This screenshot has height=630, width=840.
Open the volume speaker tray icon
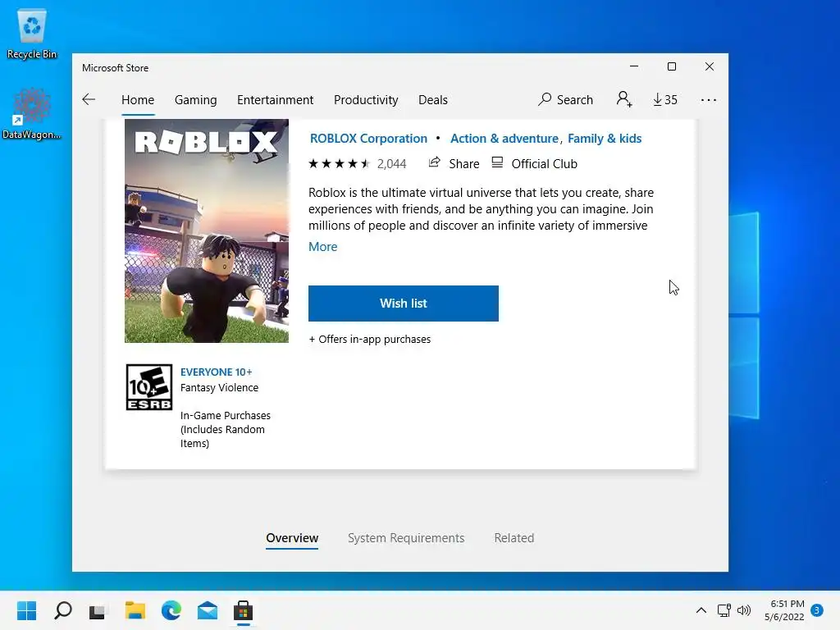(744, 610)
